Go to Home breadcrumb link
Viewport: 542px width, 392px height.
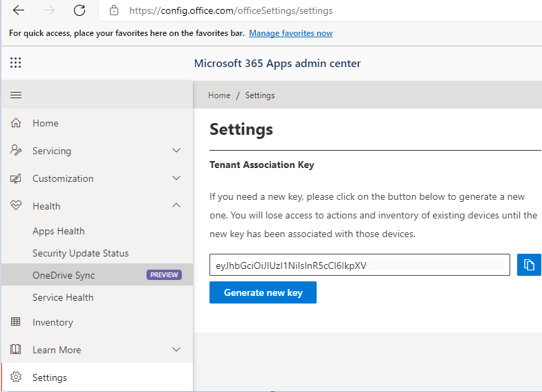219,95
